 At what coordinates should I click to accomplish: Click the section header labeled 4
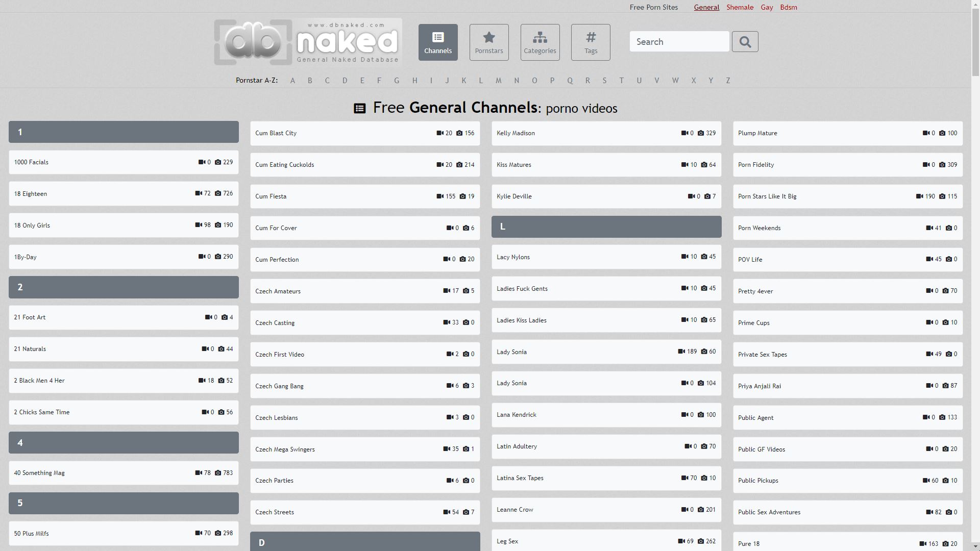click(124, 443)
